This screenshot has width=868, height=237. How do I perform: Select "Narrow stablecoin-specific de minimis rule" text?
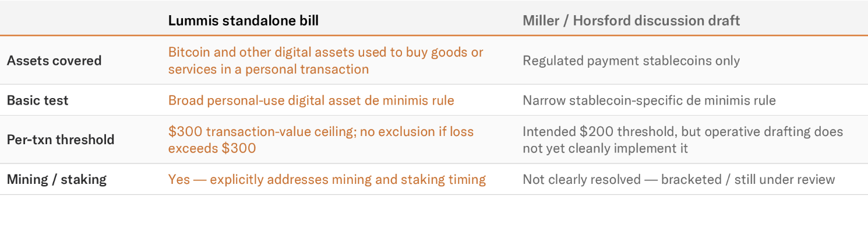649,100
